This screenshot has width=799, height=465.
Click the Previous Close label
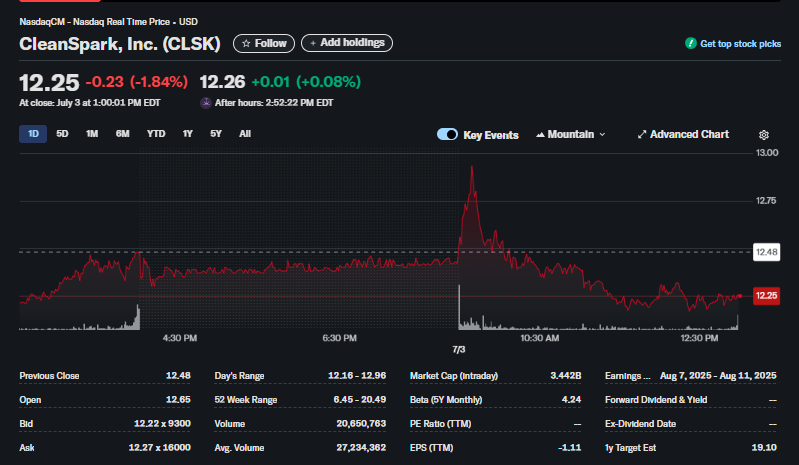(x=49, y=376)
